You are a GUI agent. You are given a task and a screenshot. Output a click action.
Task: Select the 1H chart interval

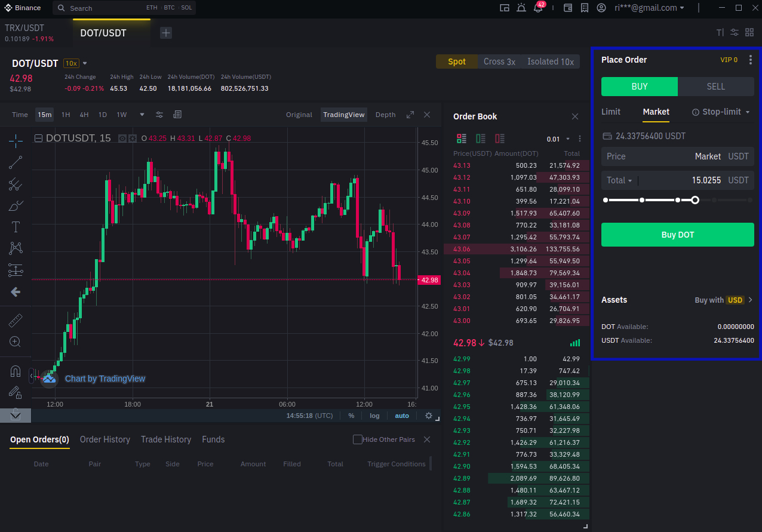(x=66, y=115)
